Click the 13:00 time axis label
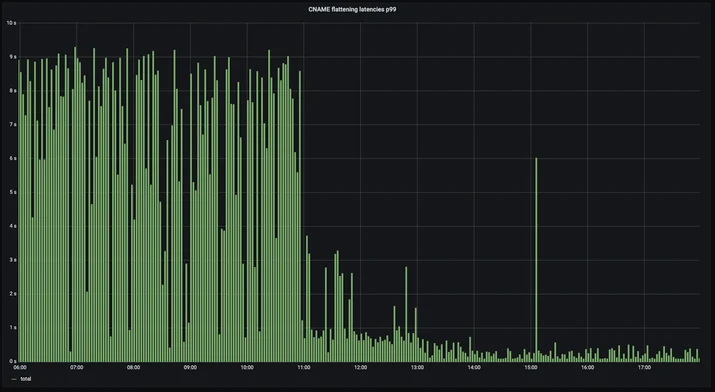The height and width of the screenshot is (392, 715). pyautogui.click(x=417, y=367)
